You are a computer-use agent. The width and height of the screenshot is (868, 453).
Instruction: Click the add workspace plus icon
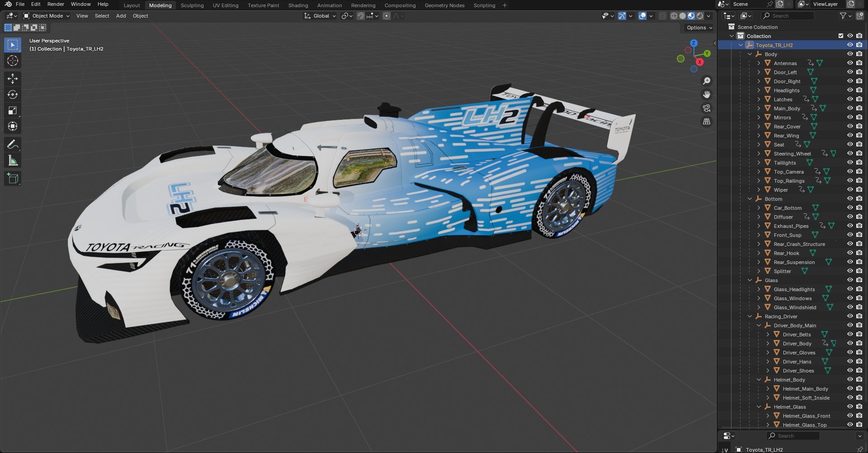pyautogui.click(x=505, y=5)
